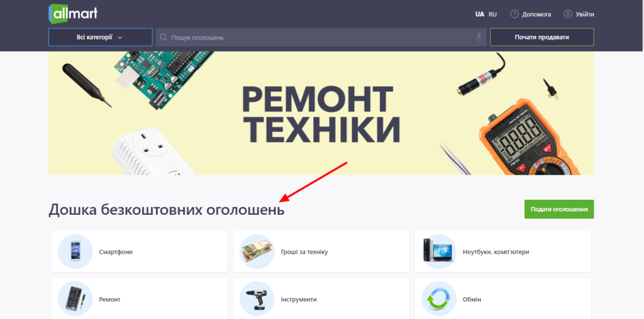
Task: Expand the Всі категорії dropdown
Action: tap(100, 37)
